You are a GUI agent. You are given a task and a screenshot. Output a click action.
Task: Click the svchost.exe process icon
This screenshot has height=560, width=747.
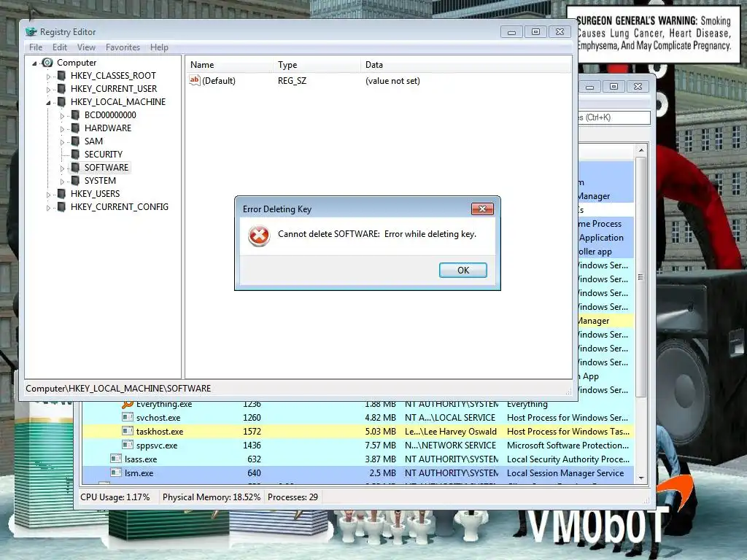pyautogui.click(x=127, y=418)
